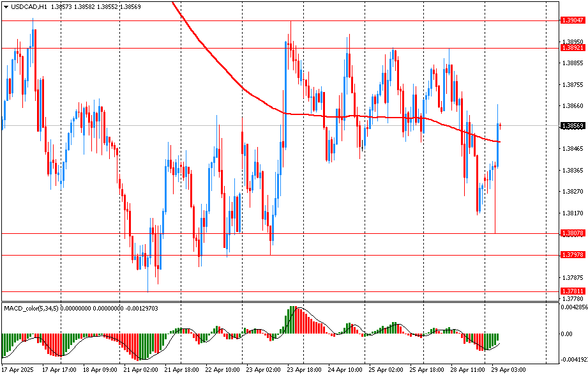Select the red 1.39047 price level label
Image resolution: width=588 pixels, height=377 pixels.
(572, 20)
